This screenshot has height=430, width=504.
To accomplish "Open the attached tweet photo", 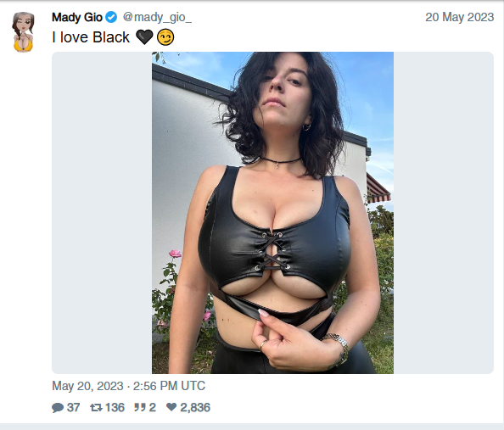I will [x=272, y=213].
